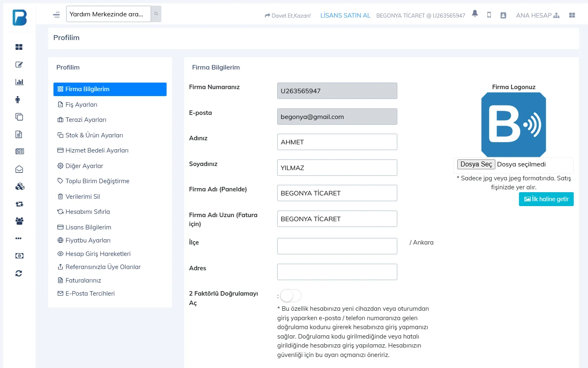This screenshot has height=368, width=588.
Task: Toggle the hamburger menu collapse icon
Action: pyautogui.click(x=56, y=15)
